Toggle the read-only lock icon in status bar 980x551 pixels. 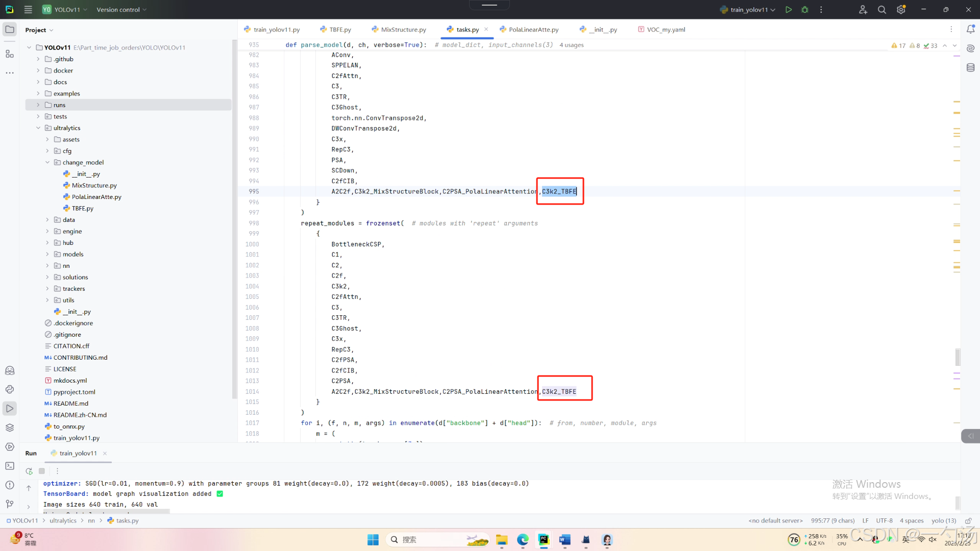click(x=968, y=520)
